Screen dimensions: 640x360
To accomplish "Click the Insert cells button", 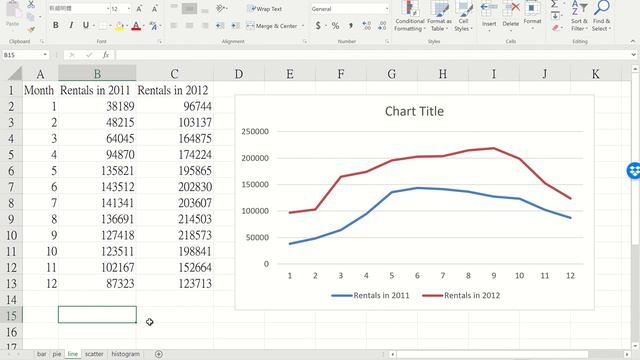I will (x=489, y=16).
